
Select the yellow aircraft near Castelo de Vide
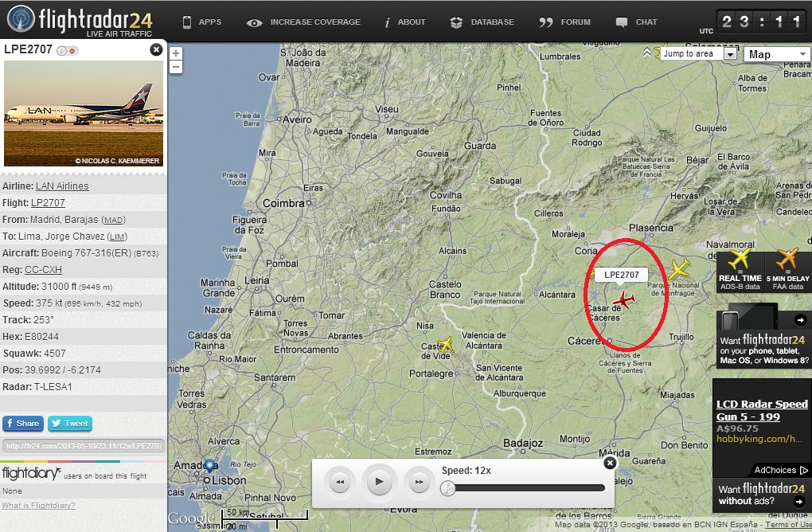click(x=445, y=344)
